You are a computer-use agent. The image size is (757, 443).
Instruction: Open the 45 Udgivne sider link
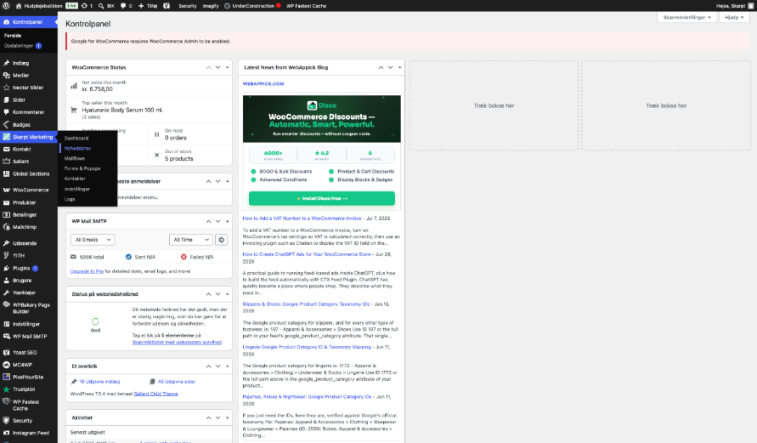[x=176, y=382]
